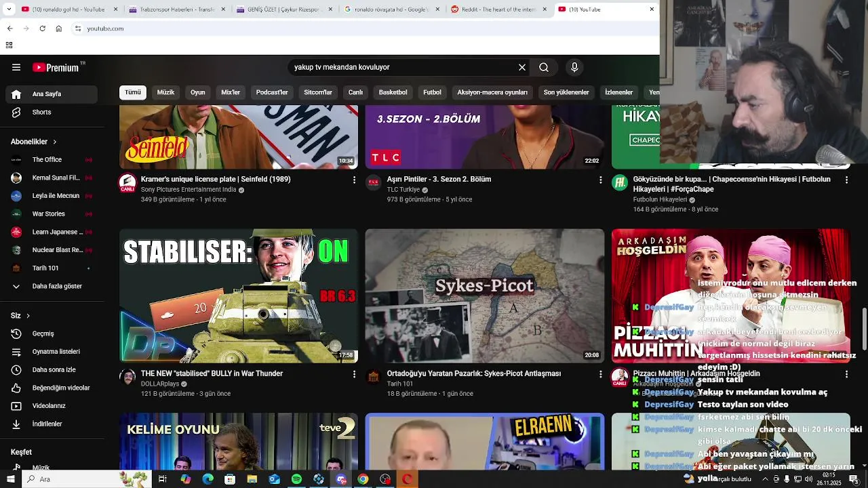Open Ortadoğu'yu Yaratan Pazarlık video title
The image size is (868, 488).
pos(474,373)
